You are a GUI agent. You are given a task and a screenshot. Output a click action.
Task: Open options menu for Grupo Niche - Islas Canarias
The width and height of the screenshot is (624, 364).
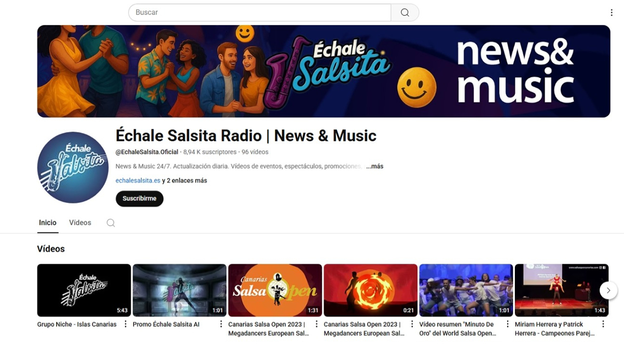pyautogui.click(x=125, y=324)
